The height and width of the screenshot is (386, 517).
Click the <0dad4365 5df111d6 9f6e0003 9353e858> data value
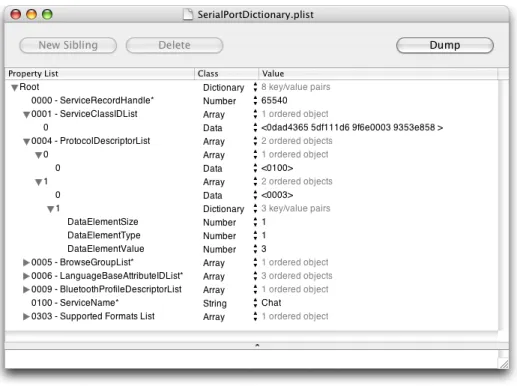(352, 127)
